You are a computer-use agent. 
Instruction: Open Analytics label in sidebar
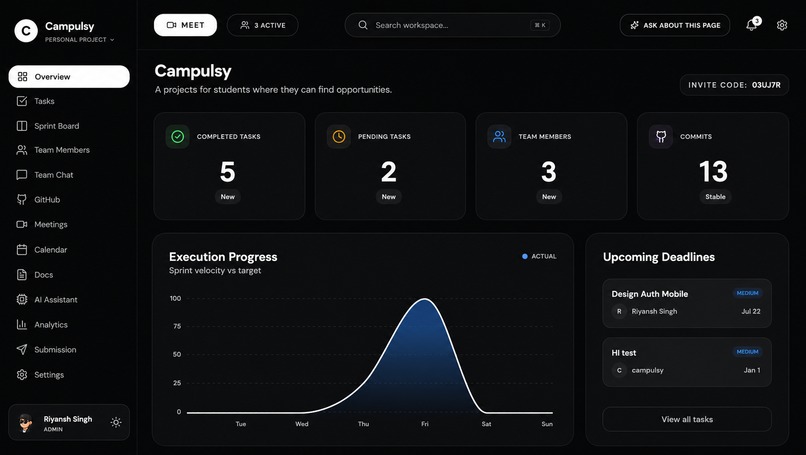click(x=51, y=325)
